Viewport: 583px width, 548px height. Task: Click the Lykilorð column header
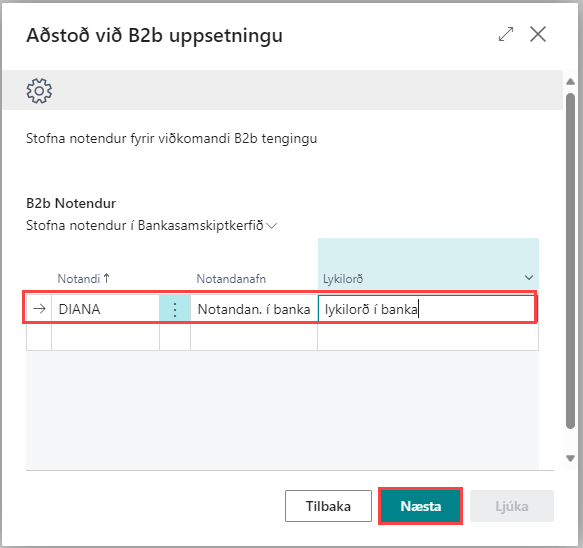tap(343, 279)
